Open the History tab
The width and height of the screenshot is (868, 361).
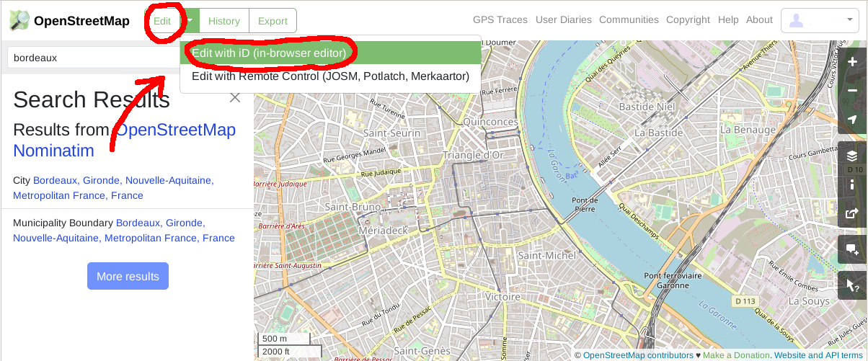[x=223, y=20]
